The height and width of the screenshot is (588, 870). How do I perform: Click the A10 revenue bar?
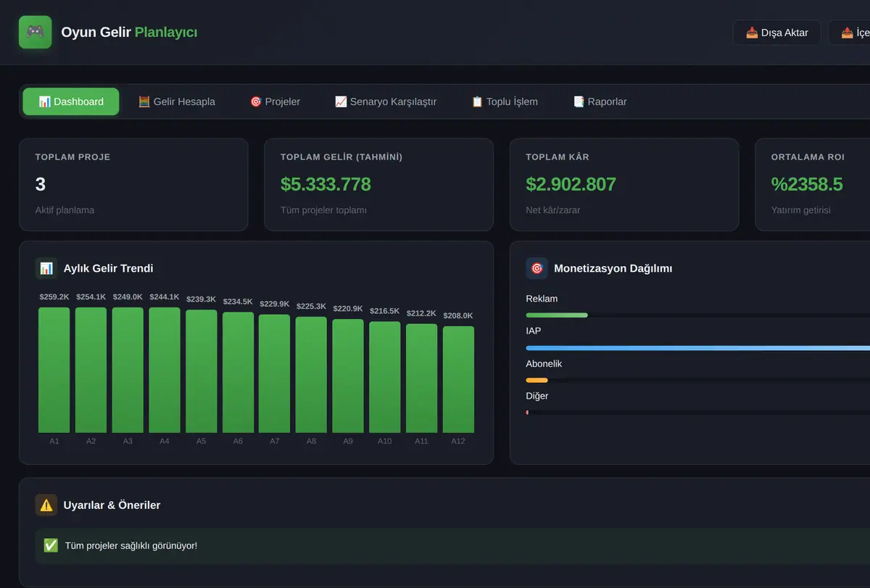point(385,377)
